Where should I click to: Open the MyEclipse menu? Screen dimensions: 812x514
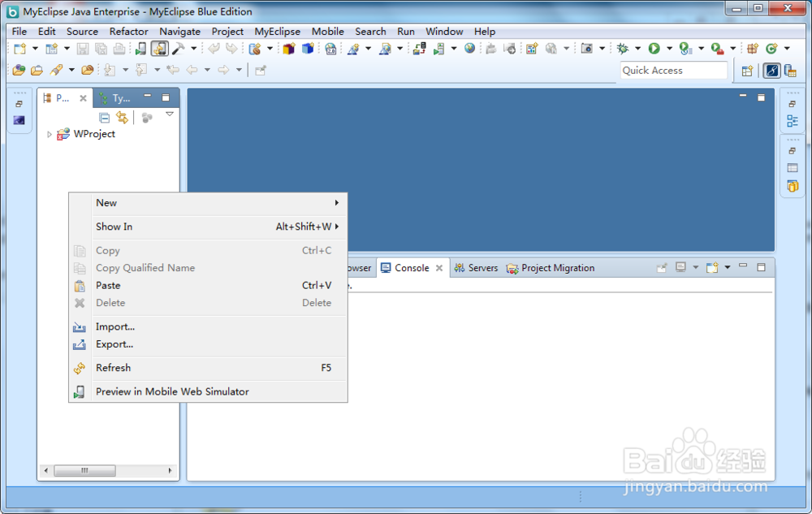(277, 32)
